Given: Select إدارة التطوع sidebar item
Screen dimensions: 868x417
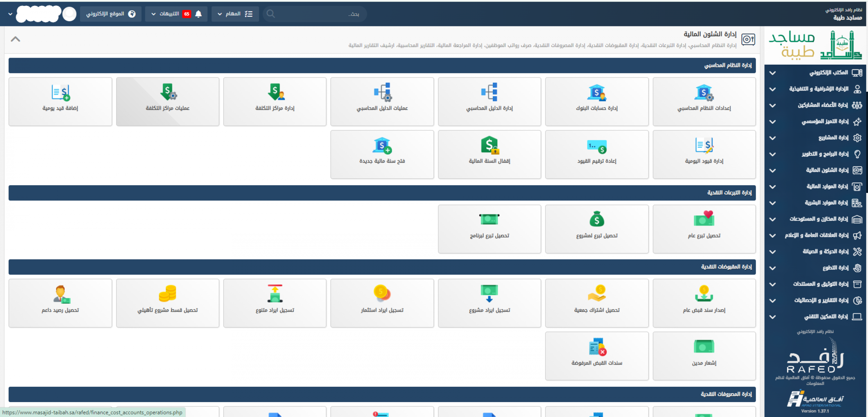Looking at the screenshot, I should point(815,268).
